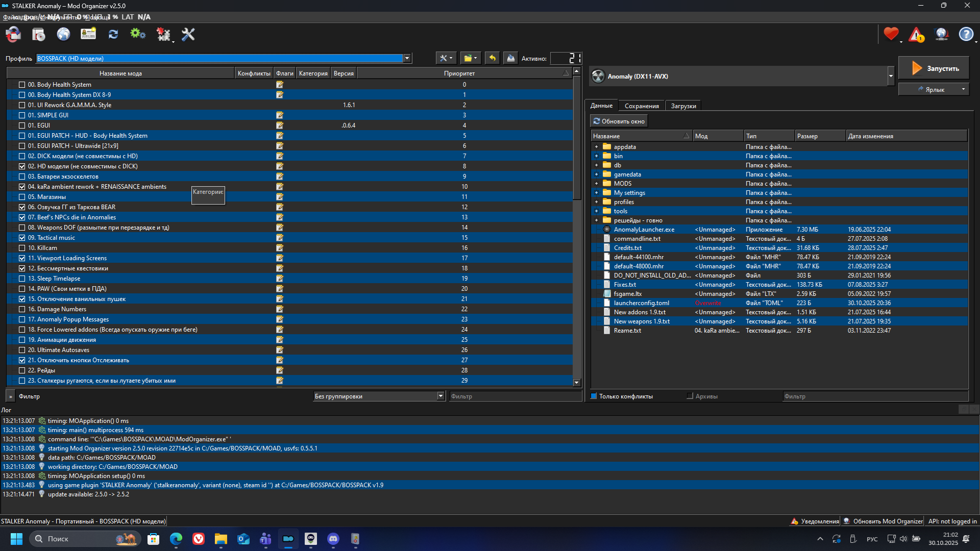Viewport: 980px width, 551px height.
Task: Click the warning triangle problems icon
Action: click(x=916, y=34)
